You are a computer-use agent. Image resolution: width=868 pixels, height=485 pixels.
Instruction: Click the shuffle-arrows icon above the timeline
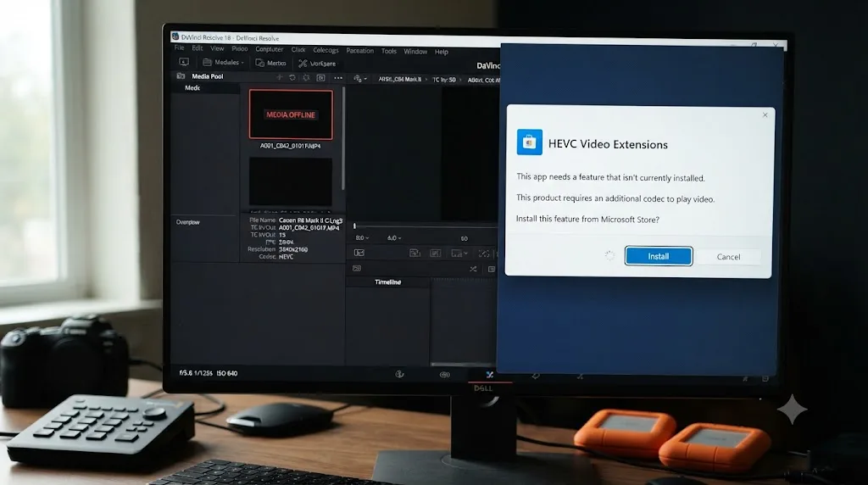[x=473, y=269]
